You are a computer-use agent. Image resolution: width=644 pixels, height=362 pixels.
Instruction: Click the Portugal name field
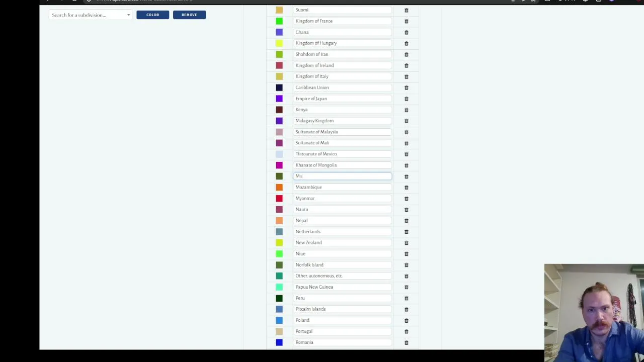tap(342, 331)
